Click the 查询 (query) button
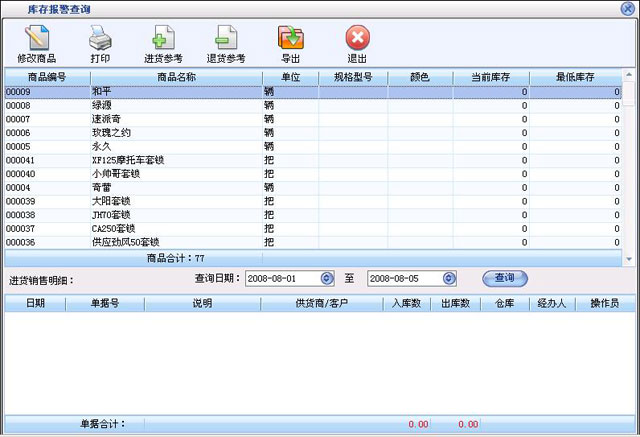The height and width of the screenshot is (437, 640). tap(504, 279)
